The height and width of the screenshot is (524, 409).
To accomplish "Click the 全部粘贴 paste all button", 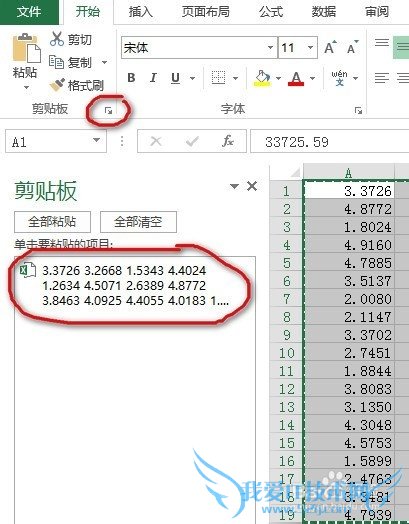I will (52, 222).
